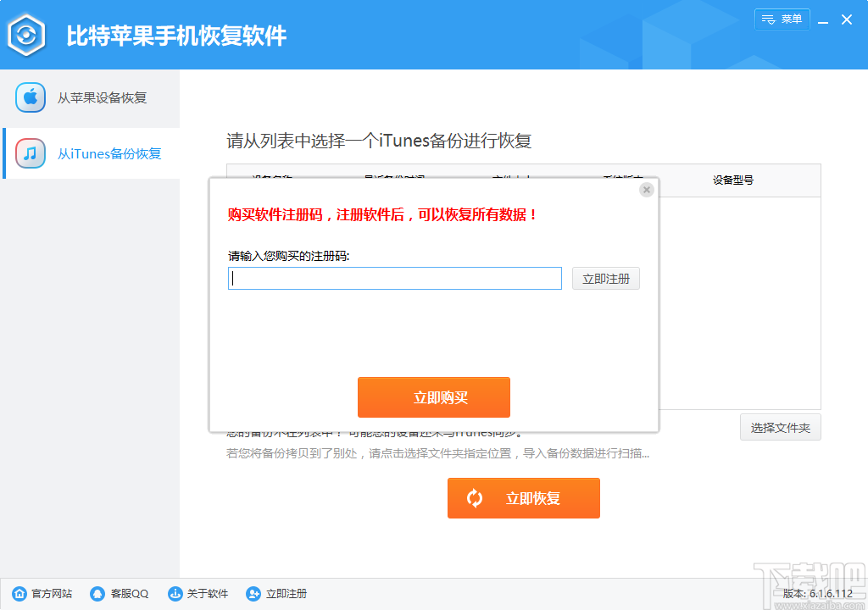Click the app logo icon in title bar
Image resolution: width=868 pixels, height=610 pixels.
26,36
